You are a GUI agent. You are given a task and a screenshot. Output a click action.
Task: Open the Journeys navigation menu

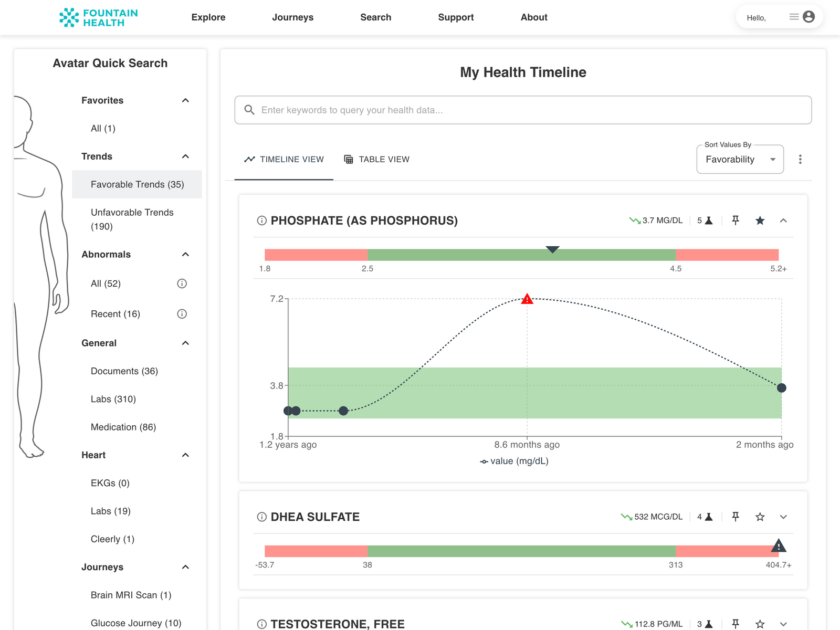click(x=292, y=17)
